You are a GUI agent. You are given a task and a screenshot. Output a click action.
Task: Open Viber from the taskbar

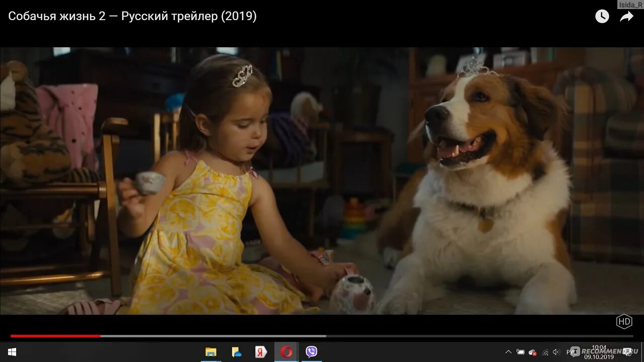tap(311, 352)
